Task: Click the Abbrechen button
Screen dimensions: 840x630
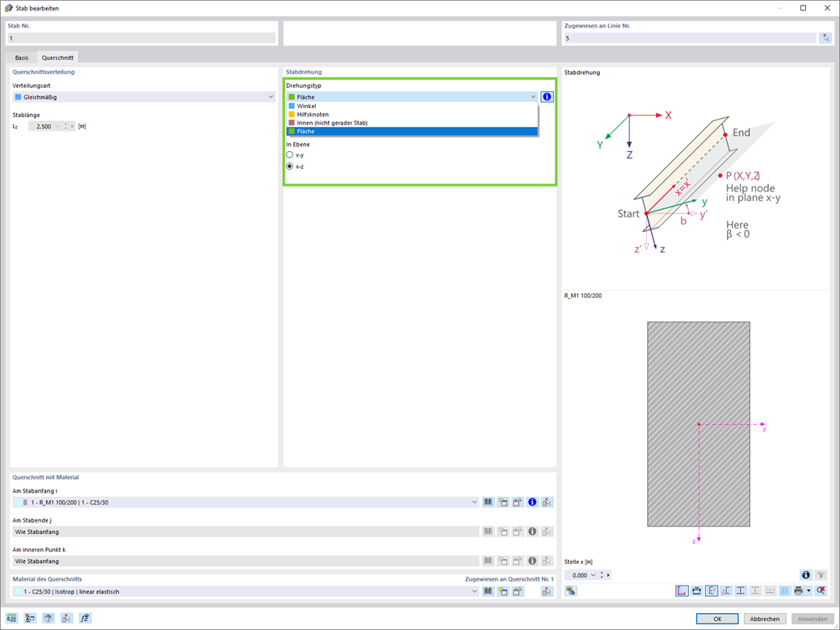Action: (764, 619)
